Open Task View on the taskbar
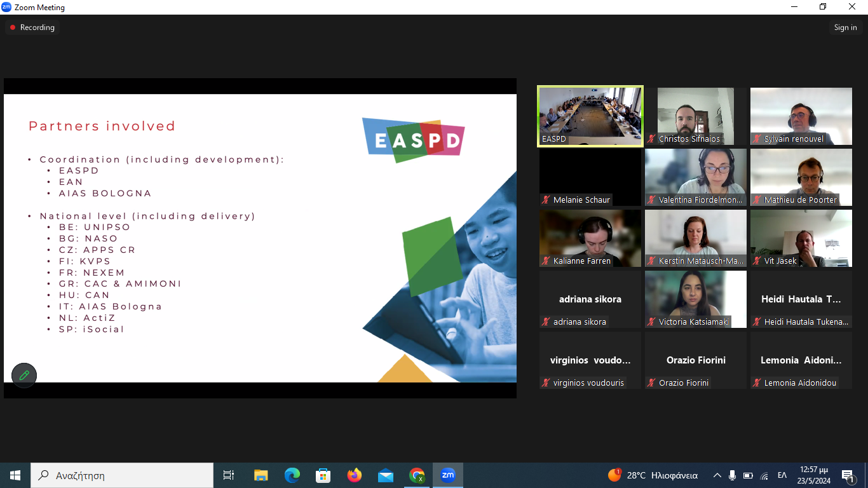Screen dimensions: 868x488 coord(229,475)
